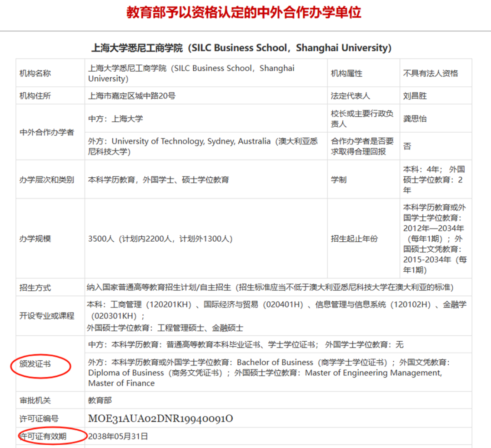Select the 2012年—2034年 enrollment years cell
The height and width of the screenshot is (448, 491).
point(436,239)
